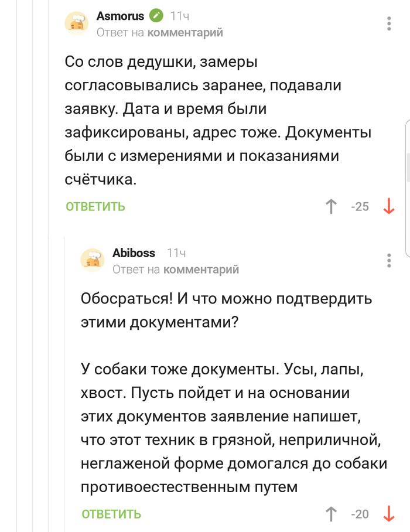The height and width of the screenshot is (532, 410).
Task: Upvote the Asmorus comment
Action: coord(331,206)
